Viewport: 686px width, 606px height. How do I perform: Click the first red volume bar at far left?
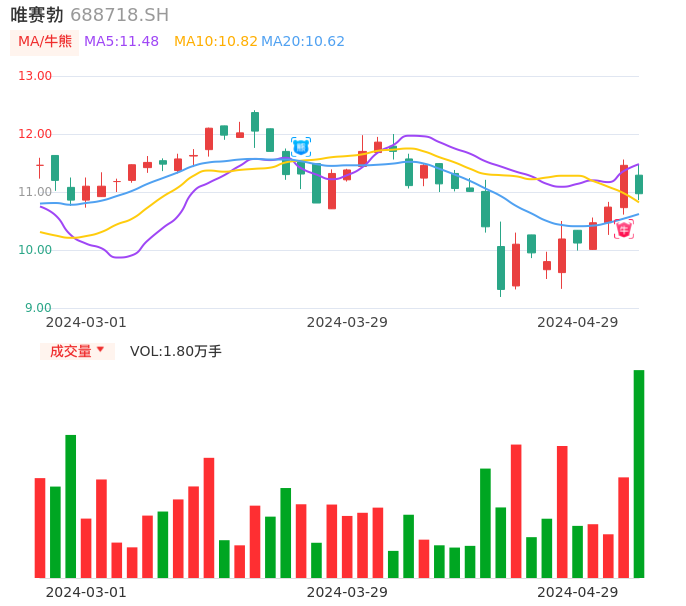click(40, 527)
